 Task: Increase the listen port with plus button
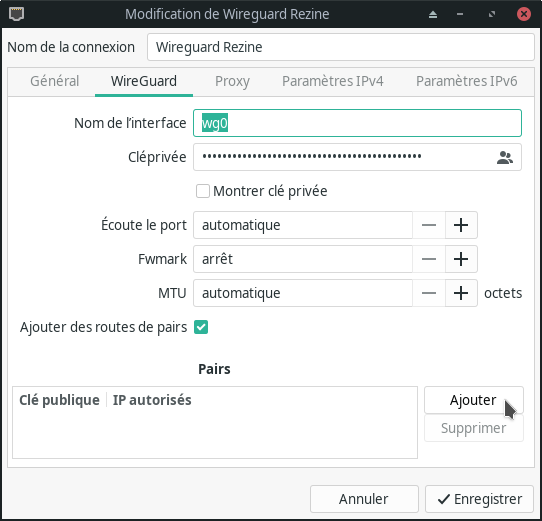461,225
